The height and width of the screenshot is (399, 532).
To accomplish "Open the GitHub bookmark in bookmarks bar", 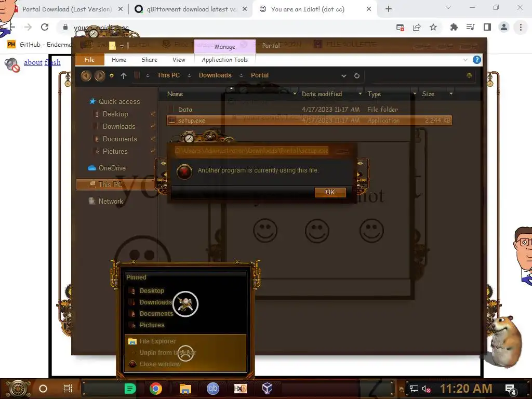I will 40,45.
